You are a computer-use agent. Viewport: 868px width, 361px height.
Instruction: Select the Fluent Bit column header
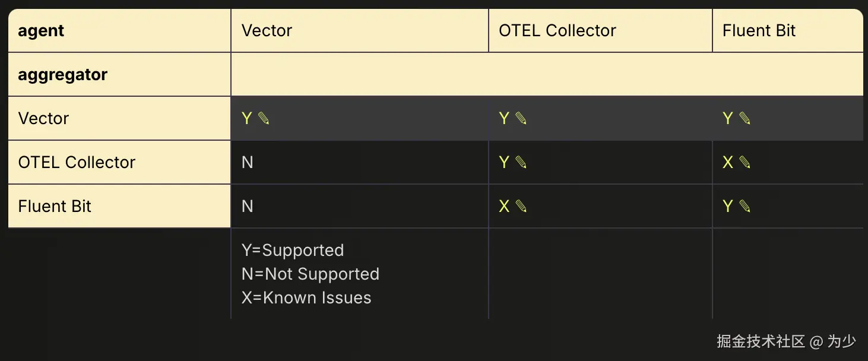pos(759,31)
